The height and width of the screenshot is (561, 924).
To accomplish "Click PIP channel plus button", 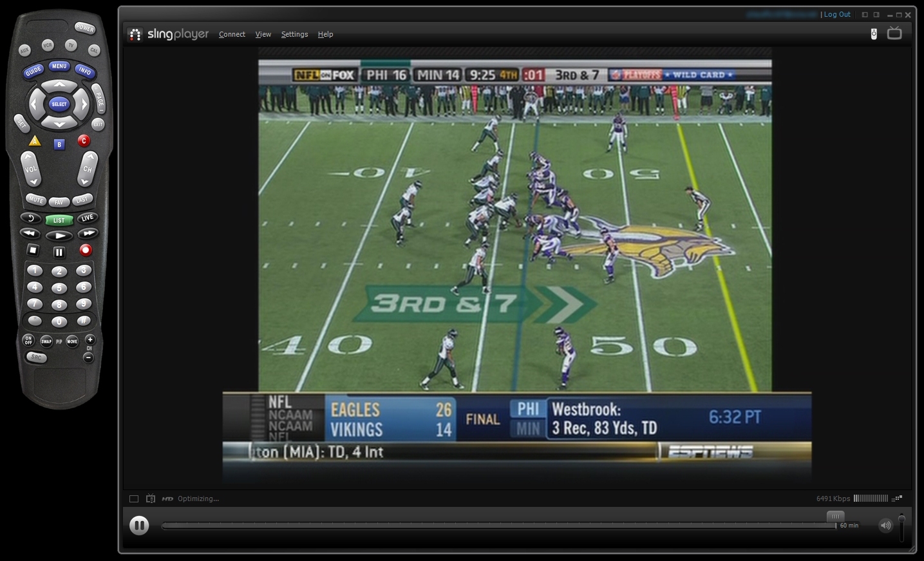I will pyautogui.click(x=90, y=339).
